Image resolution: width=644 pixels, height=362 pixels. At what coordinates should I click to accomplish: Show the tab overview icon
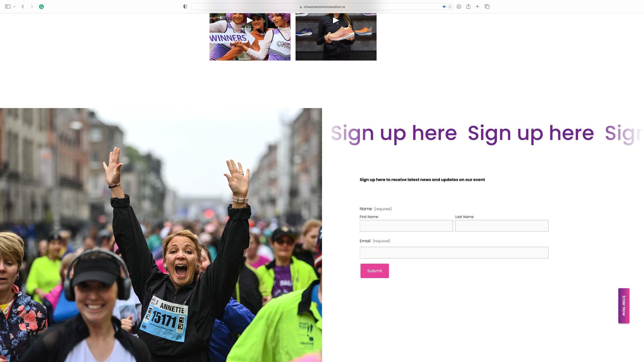point(487,7)
